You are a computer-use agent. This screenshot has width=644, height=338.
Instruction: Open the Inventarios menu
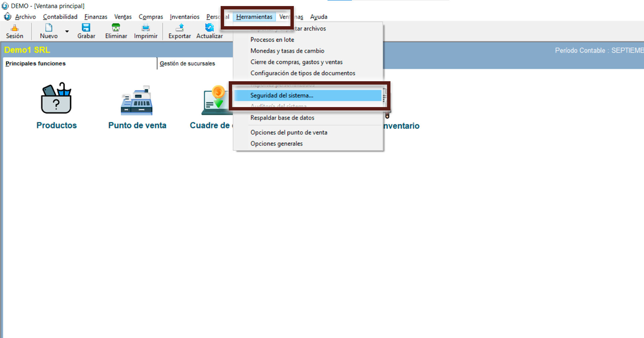tap(184, 17)
